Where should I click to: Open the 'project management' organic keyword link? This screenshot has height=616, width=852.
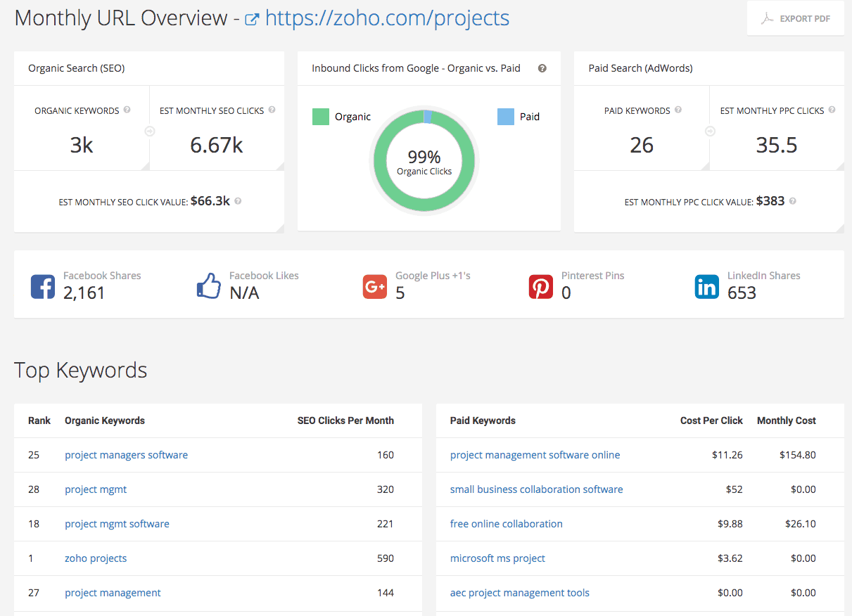coord(113,593)
